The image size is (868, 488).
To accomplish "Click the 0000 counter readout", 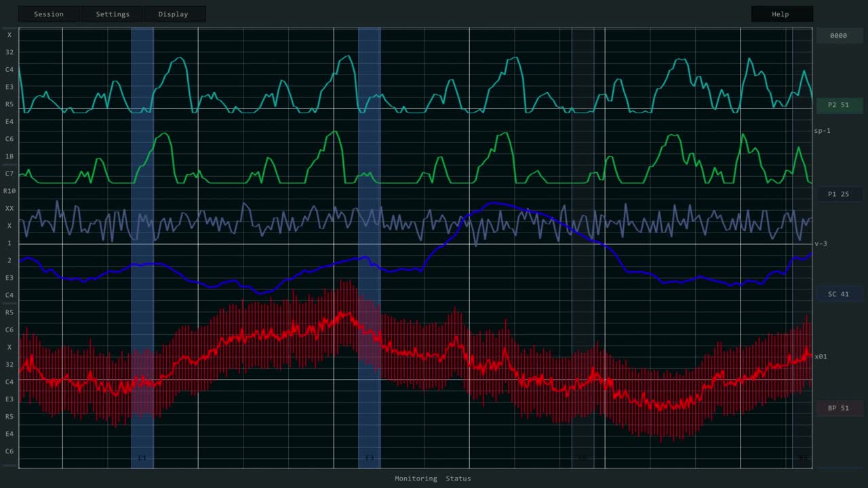I will [839, 36].
